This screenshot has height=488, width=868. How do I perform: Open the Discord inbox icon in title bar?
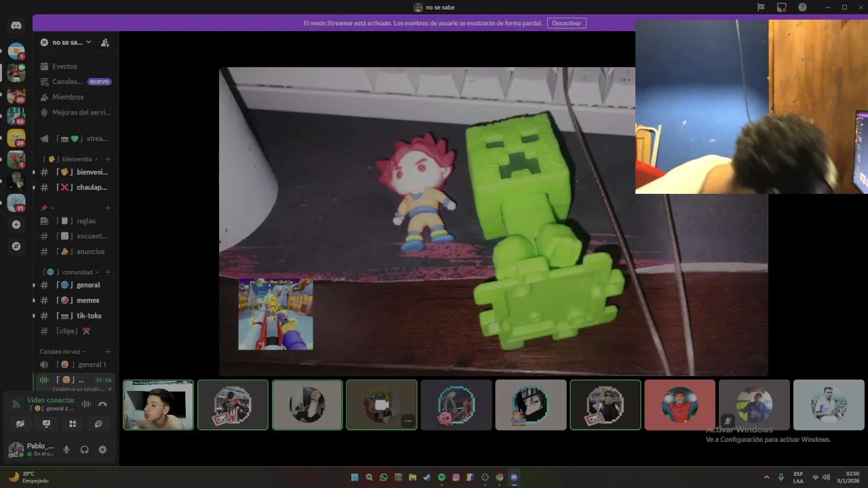coord(782,7)
